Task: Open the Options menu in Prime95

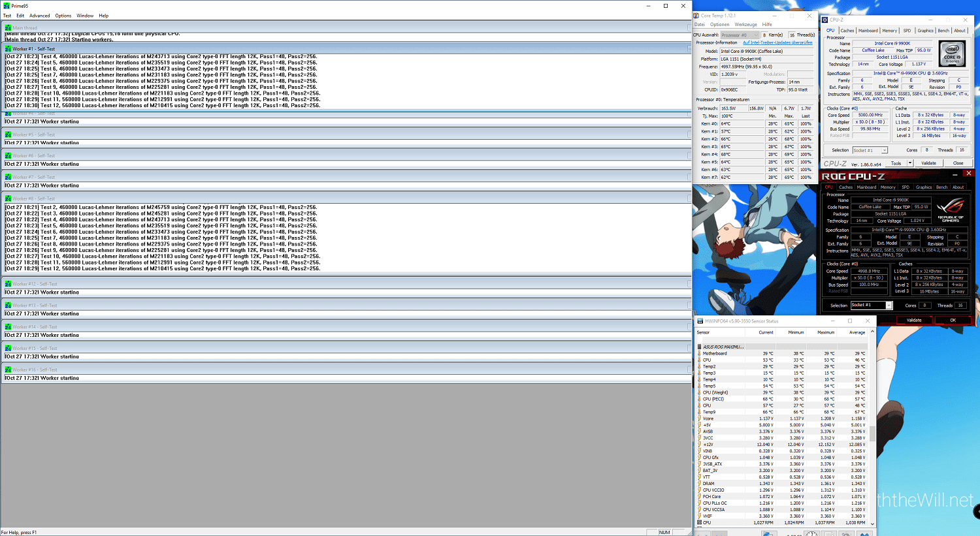Action: [63, 16]
